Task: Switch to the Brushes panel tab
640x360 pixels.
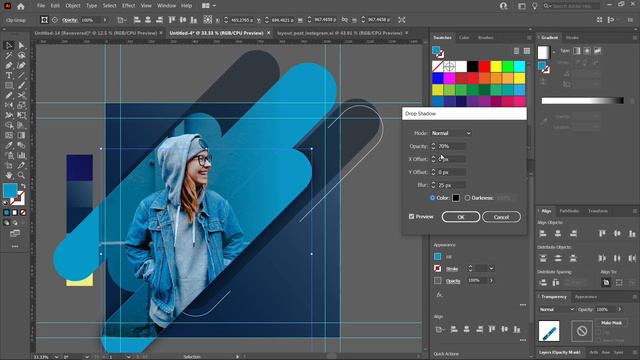Action: click(485, 38)
